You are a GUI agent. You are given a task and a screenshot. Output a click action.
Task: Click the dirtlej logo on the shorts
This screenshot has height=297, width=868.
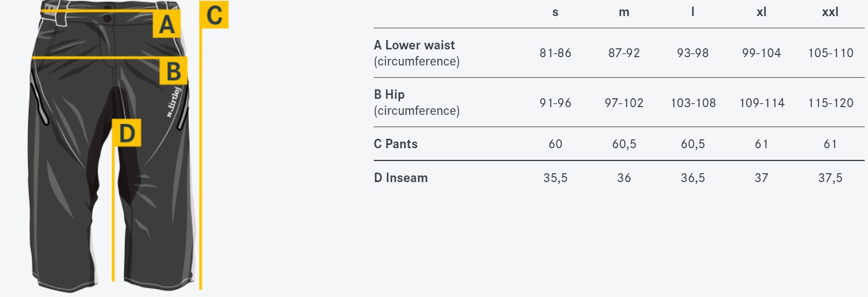(x=177, y=101)
